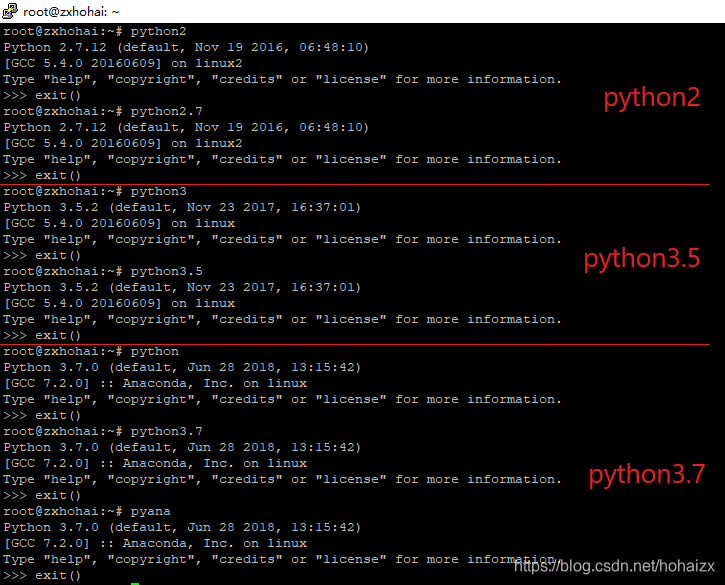
Task: Select the prompt line running plain "python"
Action: [x=91, y=351]
